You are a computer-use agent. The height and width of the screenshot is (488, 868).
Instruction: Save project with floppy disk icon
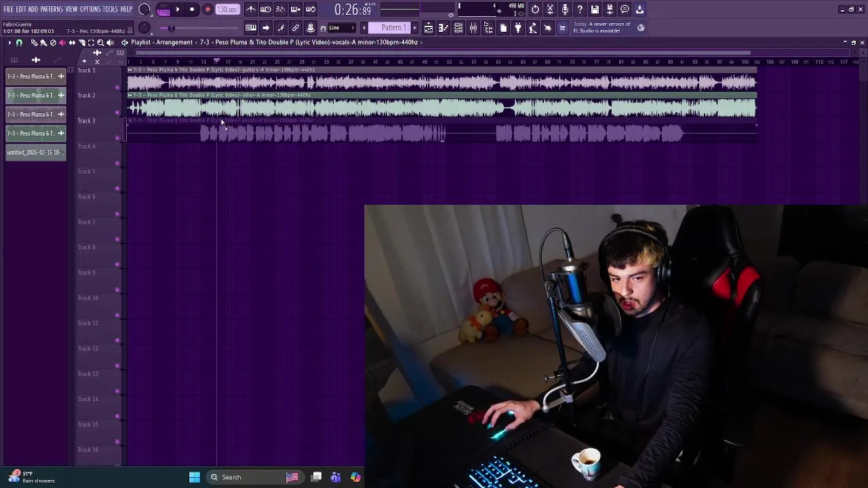[x=595, y=9]
